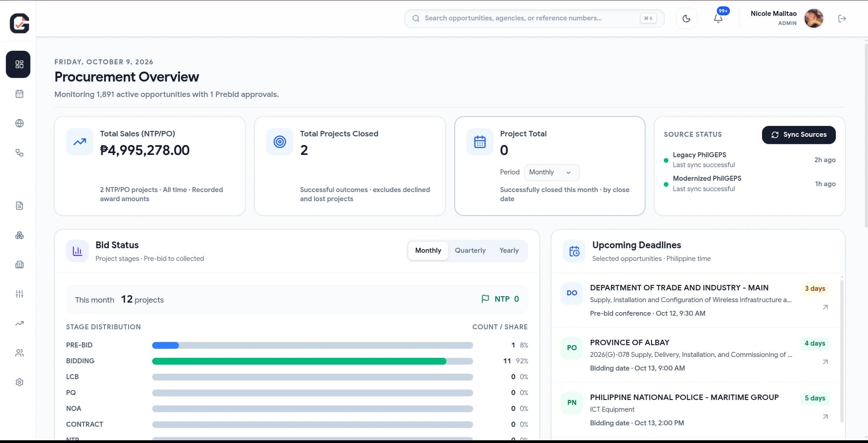Click the 5 days deadline badge
This screenshot has height=443, width=868.
click(x=815, y=398)
